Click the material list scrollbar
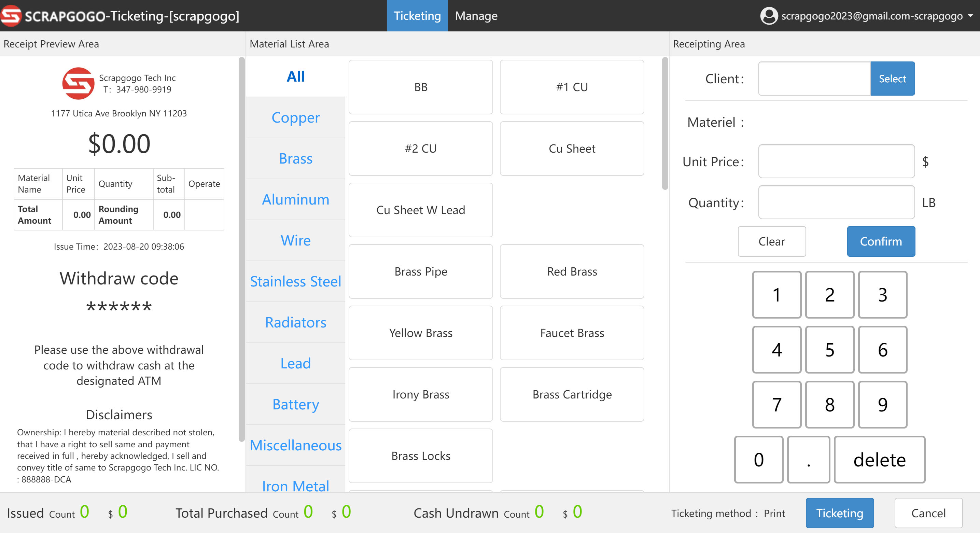980x533 pixels. (x=665, y=123)
